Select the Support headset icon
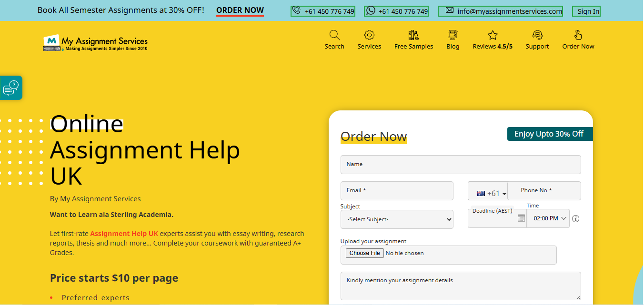Viewport: 644px width, 305px height. [x=537, y=34]
